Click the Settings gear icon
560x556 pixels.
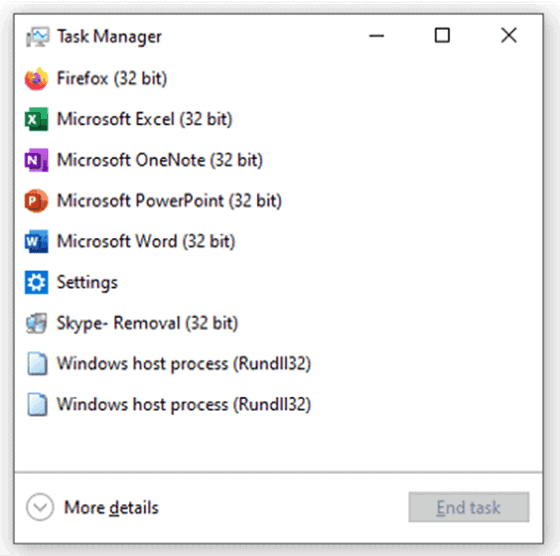(x=36, y=282)
